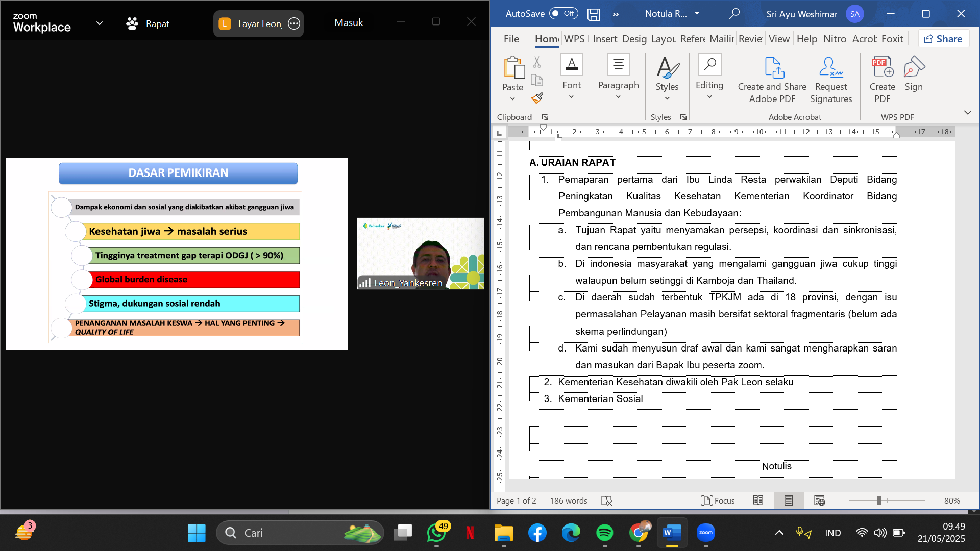Viewport: 980px width, 551px height.
Task: Expand the Paste dropdown arrow
Action: (512, 99)
